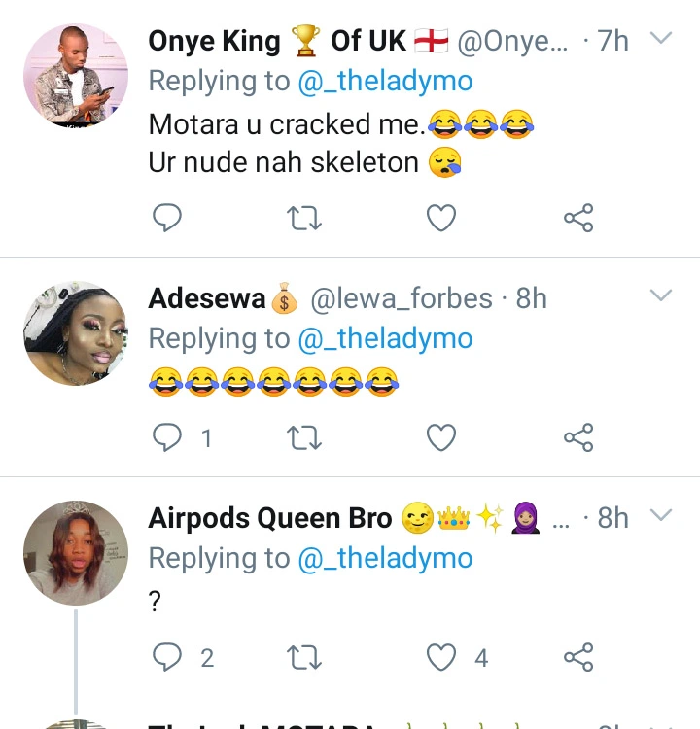Share Onye King's tweet

point(578,219)
